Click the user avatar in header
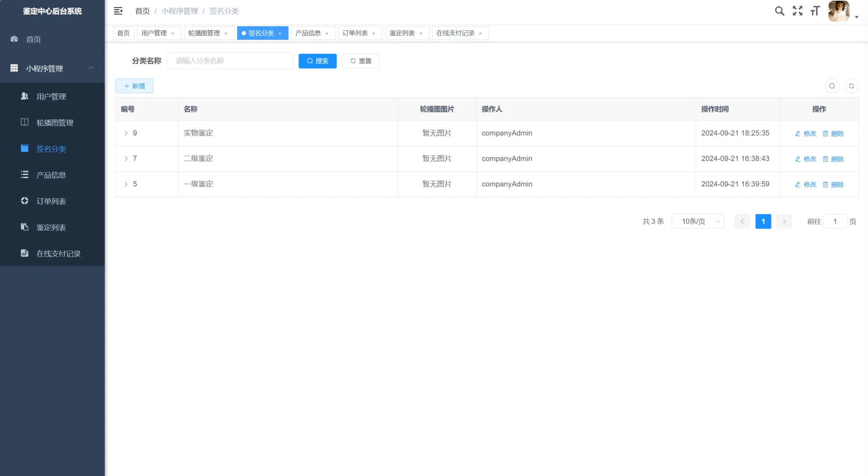Image resolution: width=868 pixels, height=476 pixels. click(838, 11)
